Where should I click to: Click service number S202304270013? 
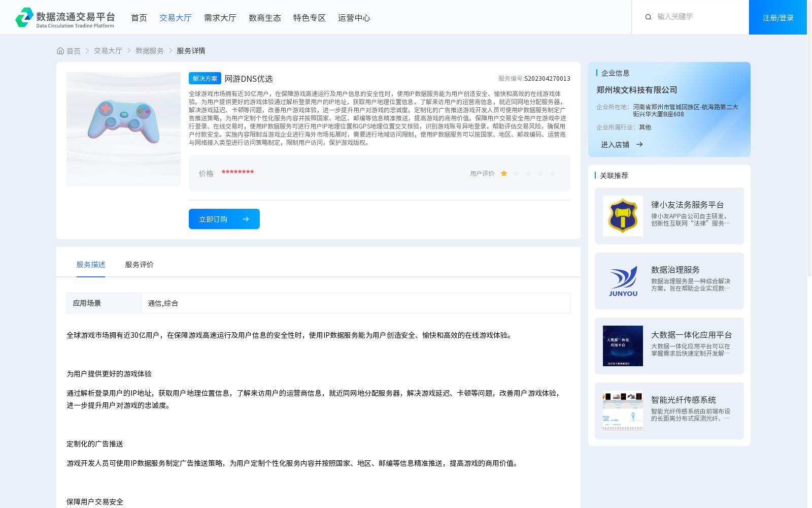(x=547, y=79)
